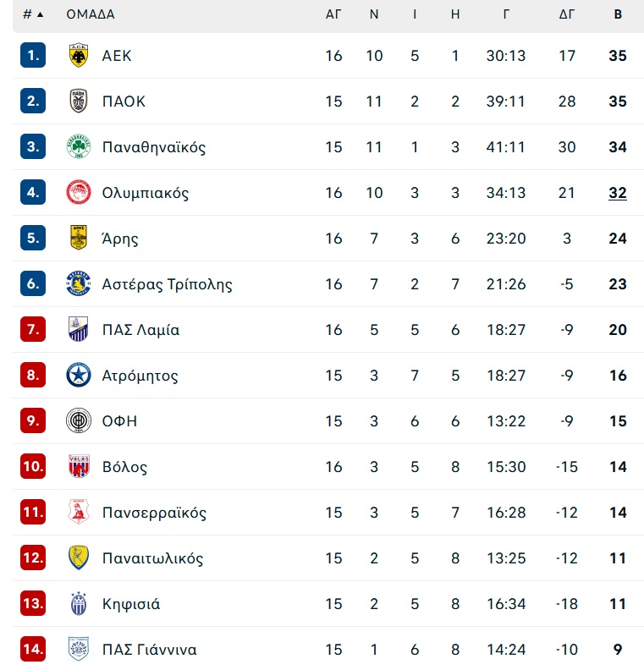This screenshot has width=644, height=670.
Task: Open the ΟΦΗ circular crest
Action: coord(79,421)
